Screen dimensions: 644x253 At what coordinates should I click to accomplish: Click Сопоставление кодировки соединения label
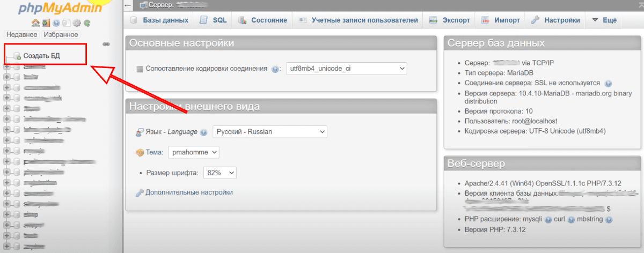point(206,69)
